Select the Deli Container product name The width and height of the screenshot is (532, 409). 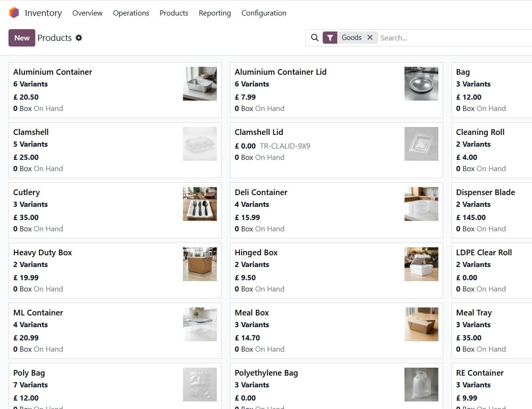point(261,192)
